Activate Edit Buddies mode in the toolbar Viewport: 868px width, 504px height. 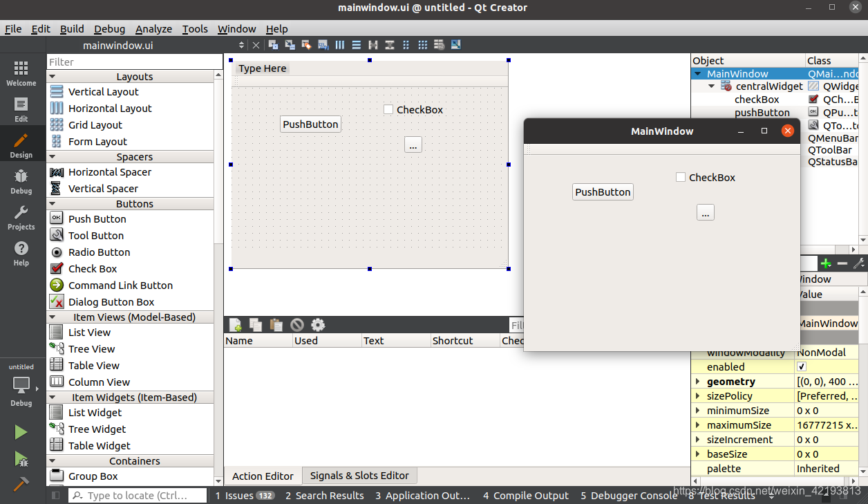point(306,45)
